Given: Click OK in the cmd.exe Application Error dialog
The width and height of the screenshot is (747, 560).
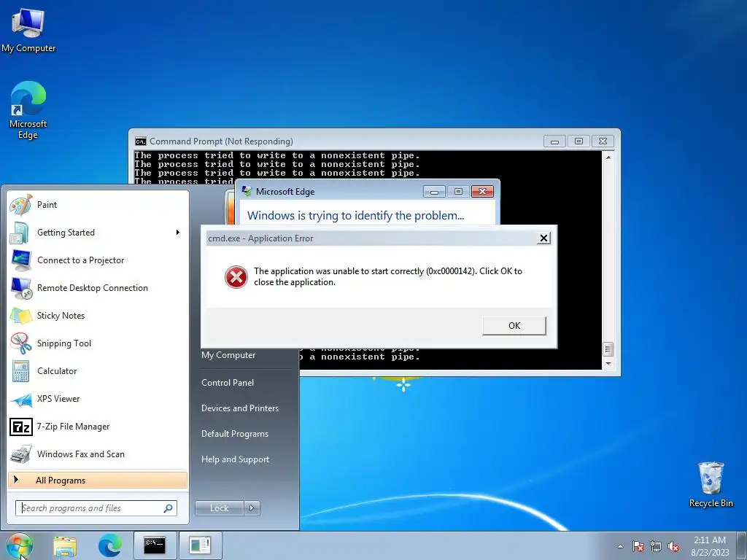Looking at the screenshot, I should point(514,326).
